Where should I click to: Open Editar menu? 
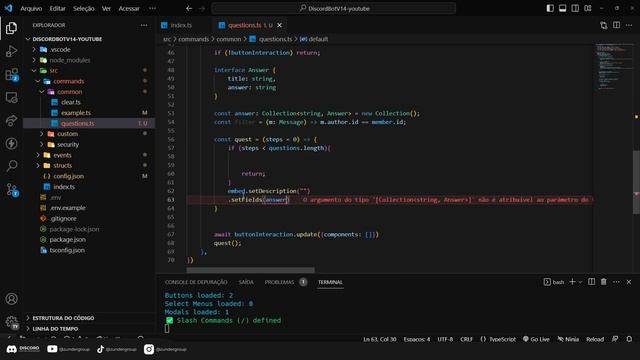coord(58,8)
